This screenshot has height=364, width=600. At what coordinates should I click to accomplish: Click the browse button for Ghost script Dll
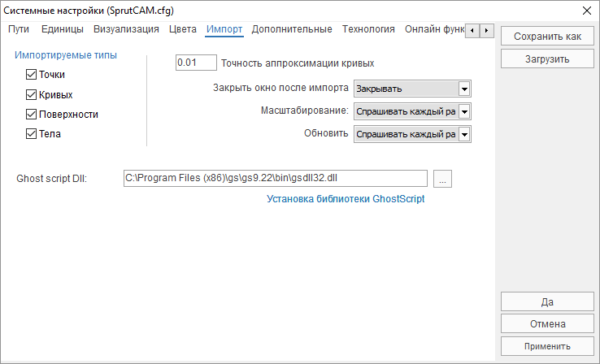pos(442,178)
